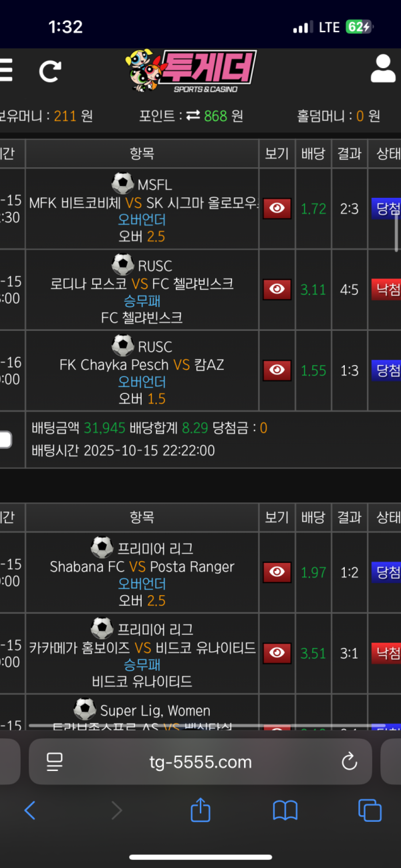Show details for FK Chayka Pesch match

277,370
